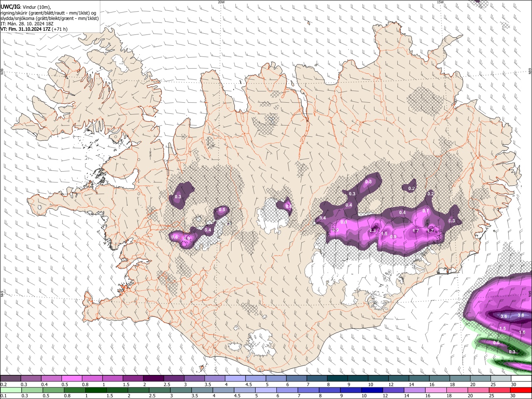The width and height of the screenshot is (532, 399).
Task: Click the 3.6 precipitation value offshore
Action: [x=504, y=316]
